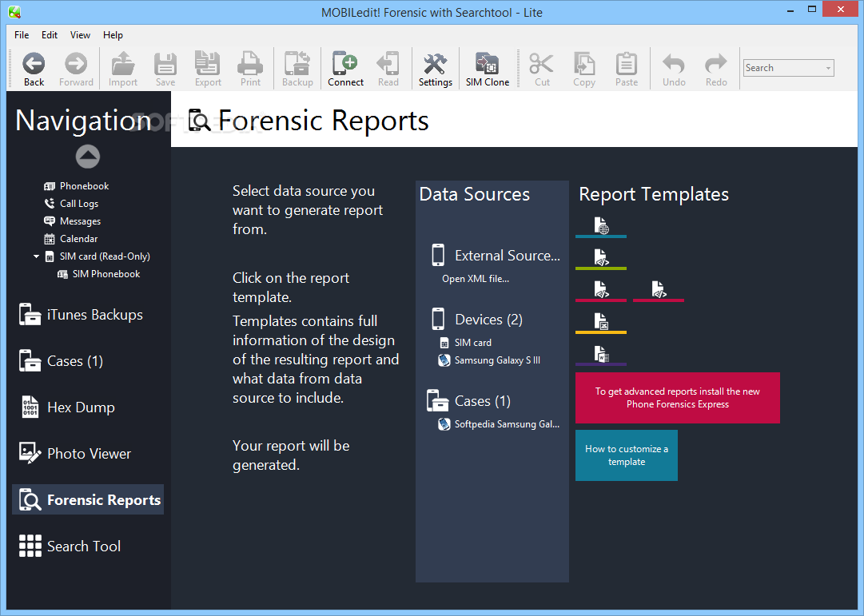Select the purple-underlined Word report template

coord(601,354)
